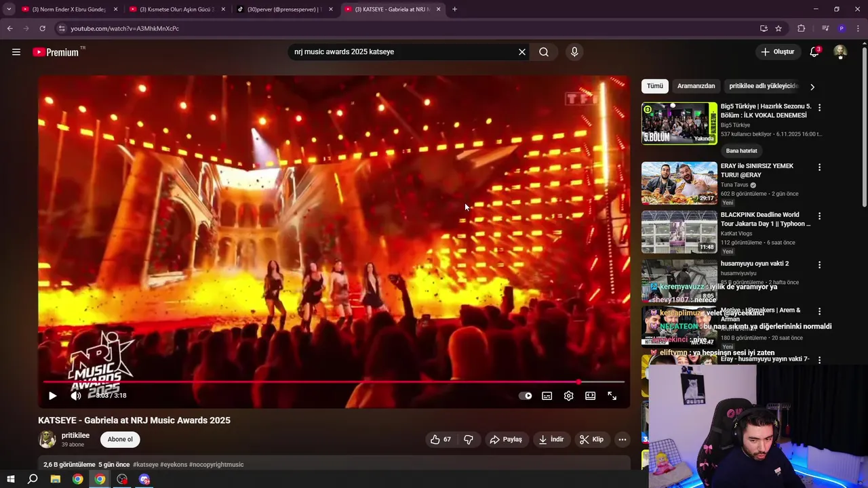The width and height of the screenshot is (868, 488).
Task: Open BLACKPINK Deadline World Tour thumbnail
Action: [x=679, y=232]
